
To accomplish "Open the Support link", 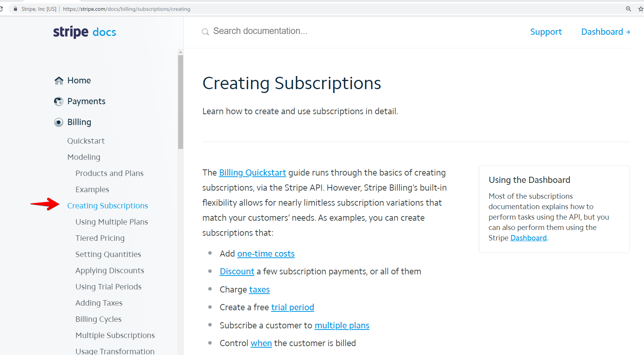I will (x=546, y=32).
